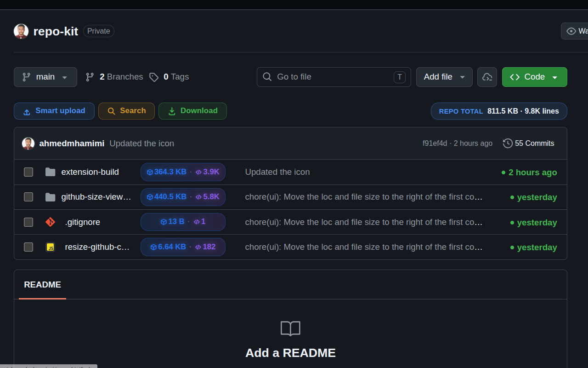
Task: Expand the Add file dropdown
Action: click(x=444, y=77)
